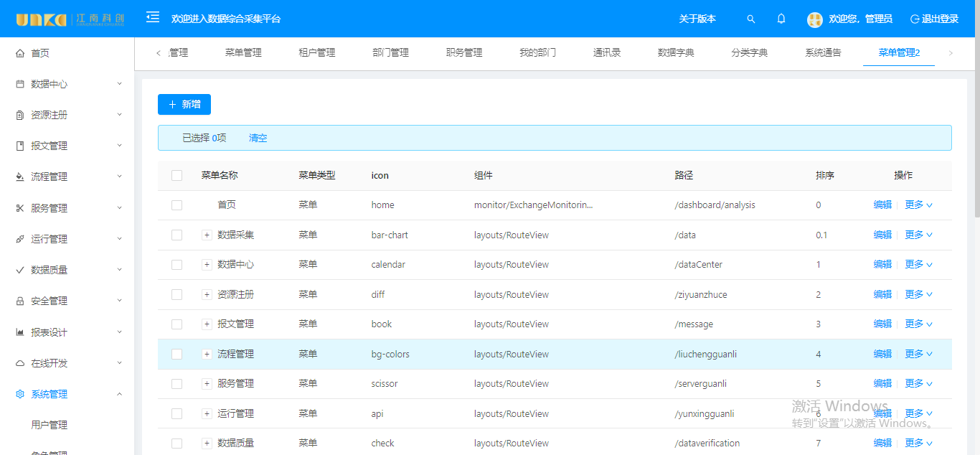The image size is (980, 455).
Task: Click 编辑 link for 资源注册 row
Action: pyautogui.click(x=882, y=294)
